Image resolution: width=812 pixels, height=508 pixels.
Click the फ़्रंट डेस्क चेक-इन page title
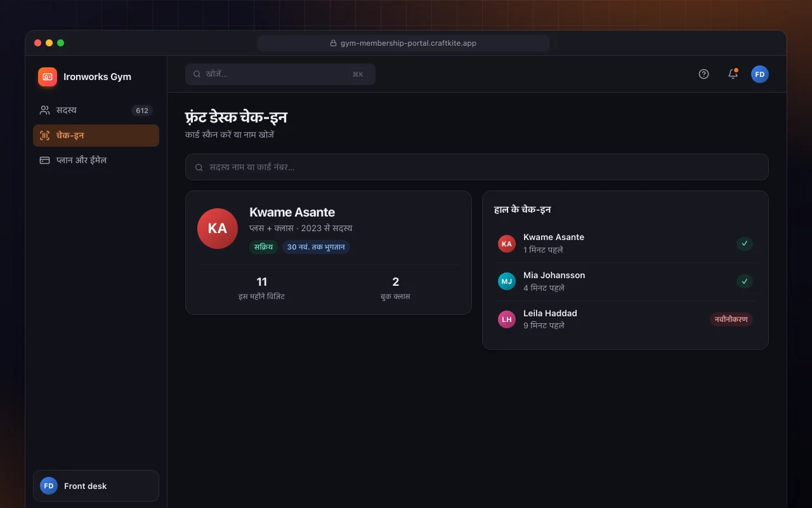[236, 117]
